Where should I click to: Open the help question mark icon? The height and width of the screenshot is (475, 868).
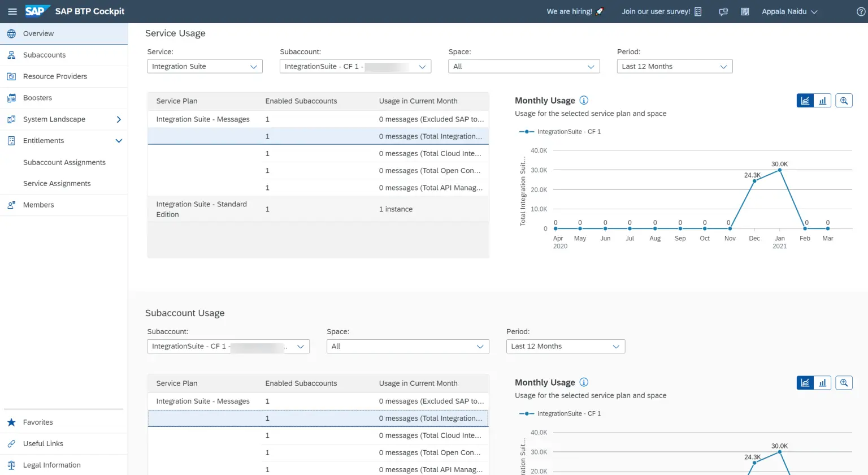click(861, 11)
